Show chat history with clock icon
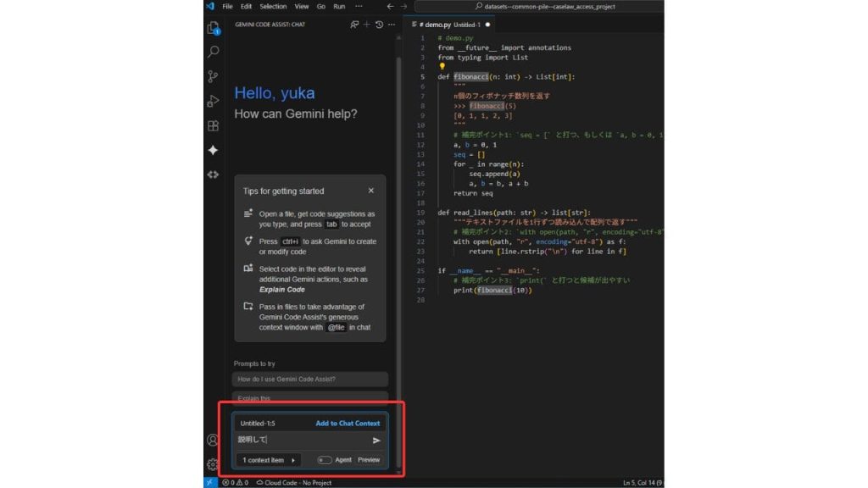 pyautogui.click(x=379, y=25)
